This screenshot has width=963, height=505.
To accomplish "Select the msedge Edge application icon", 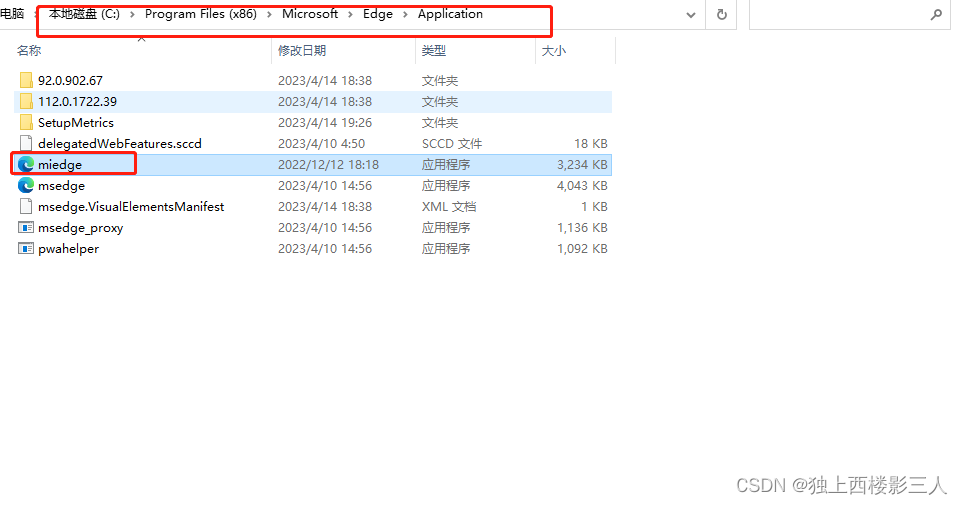I will [x=26, y=186].
